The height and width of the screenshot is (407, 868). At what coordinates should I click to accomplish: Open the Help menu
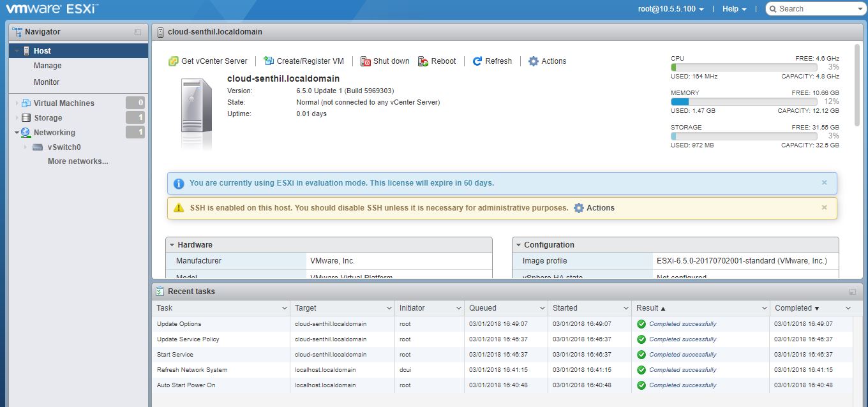(x=730, y=9)
